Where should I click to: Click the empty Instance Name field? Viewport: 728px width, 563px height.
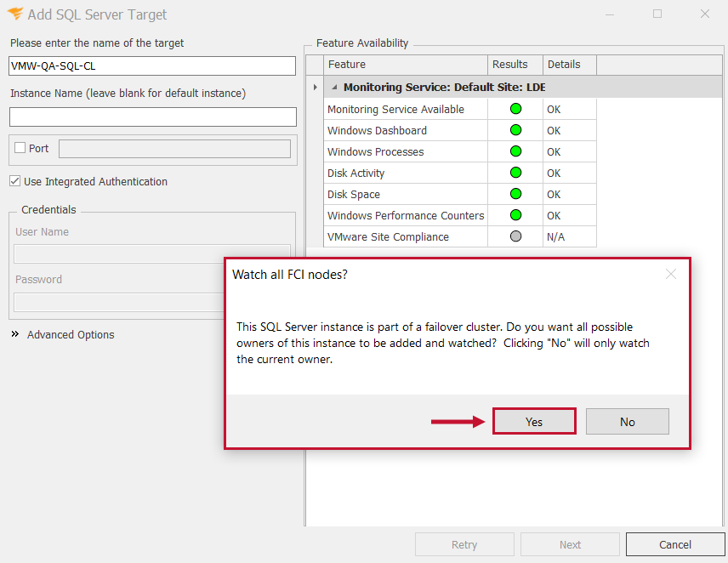pyautogui.click(x=151, y=116)
